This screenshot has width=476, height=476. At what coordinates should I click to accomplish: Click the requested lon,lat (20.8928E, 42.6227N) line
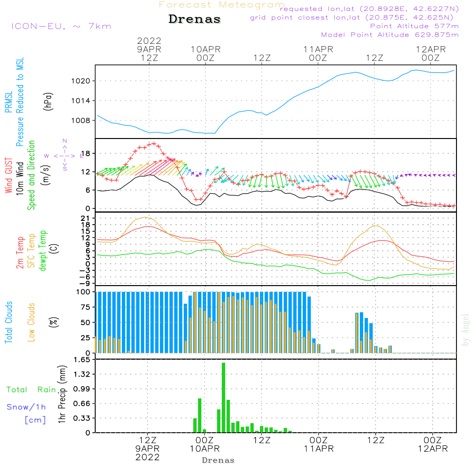[x=369, y=9]
